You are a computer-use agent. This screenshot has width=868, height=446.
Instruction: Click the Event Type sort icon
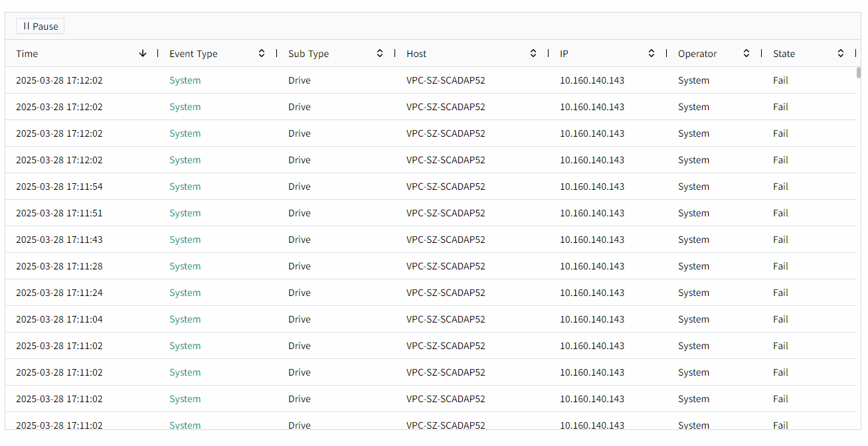(262, 54)
